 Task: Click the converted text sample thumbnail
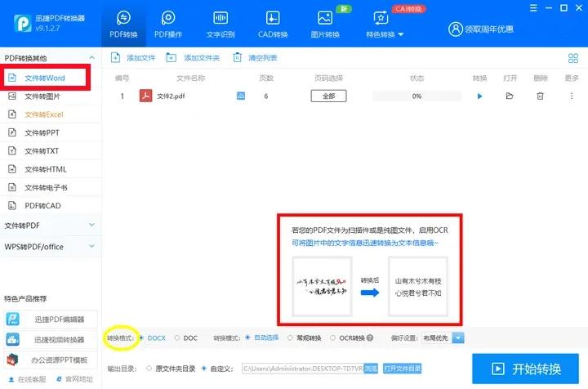tap(418, 286)
